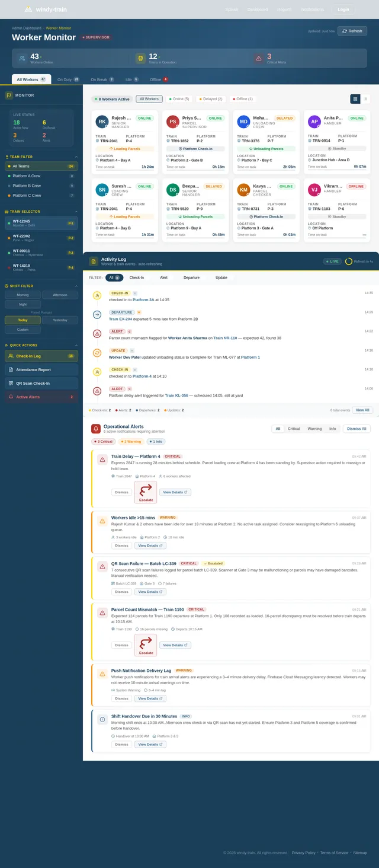Viewport: 379px width, 868px height.
Task: Select train WT-12045 Mumbai to Delhi
Action: [x=41, y=223]
